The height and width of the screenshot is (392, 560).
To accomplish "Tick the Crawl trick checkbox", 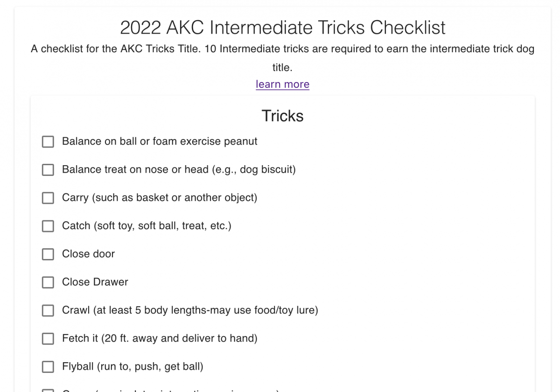I will (x=48, y=310).
